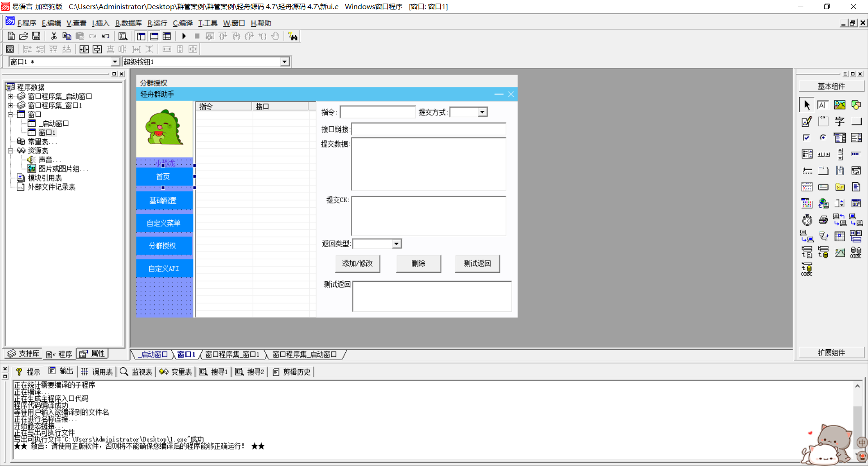Pick the picture box component icon
This screenshot has width=868, height=466.
tap(840, 105)
